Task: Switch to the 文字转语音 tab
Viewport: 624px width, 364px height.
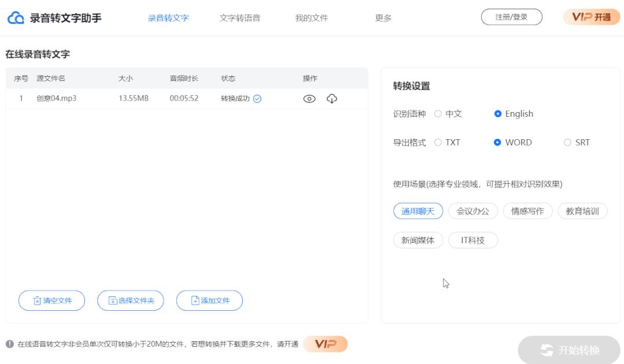Action: 241,18
